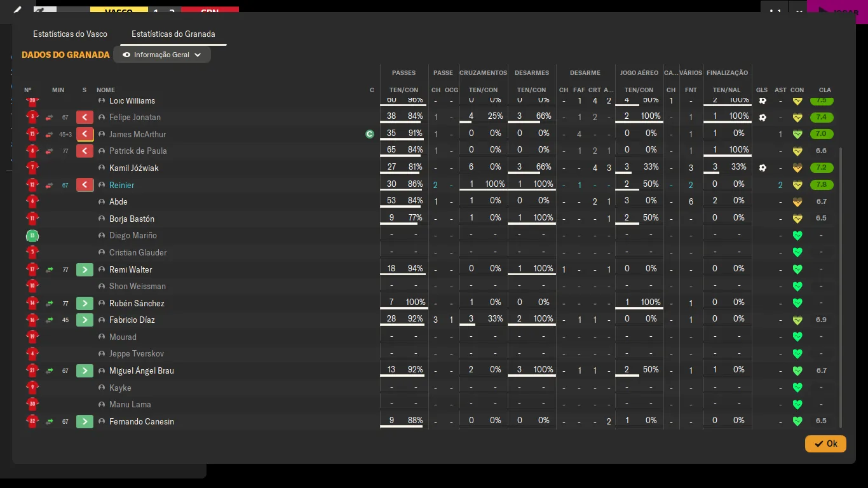The image size is (868, 488).
Task: Open James McArthur's player name link
Action: [x=138, y=134]
